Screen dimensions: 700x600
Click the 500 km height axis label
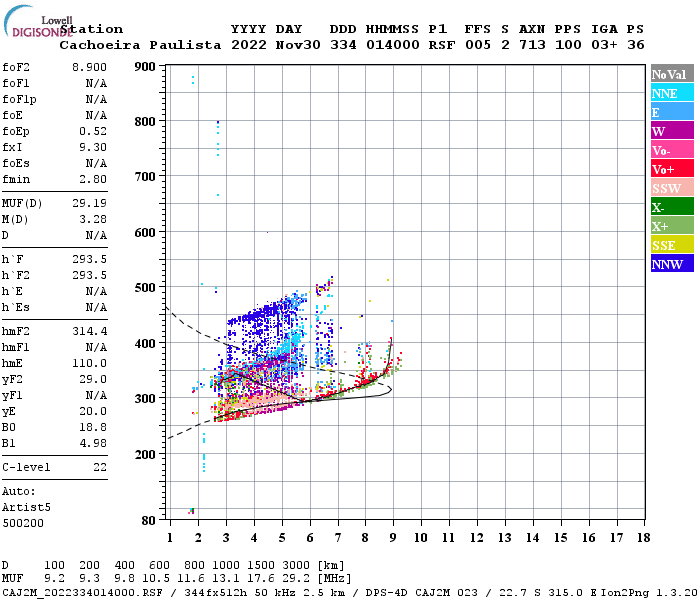145,288
